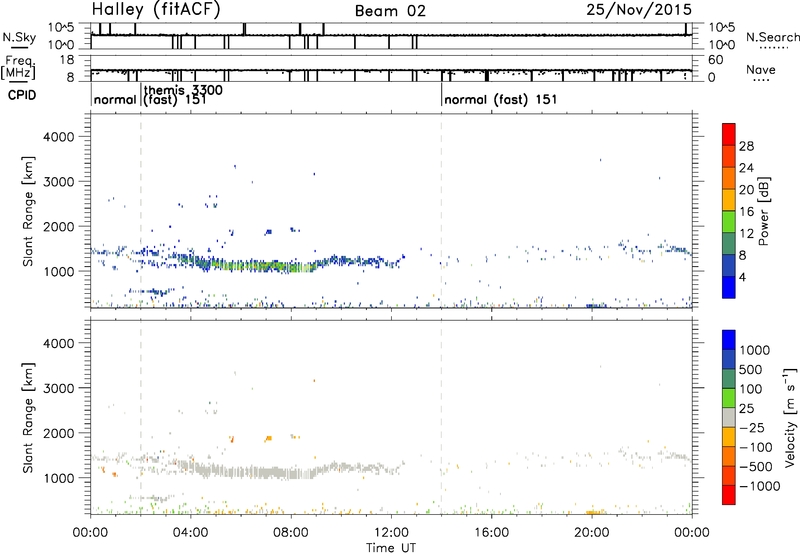The width and height of the screenshot is (800, 554).
Task: Select the "Freq. [MHz]" axis label
Action: coord(19,68)
